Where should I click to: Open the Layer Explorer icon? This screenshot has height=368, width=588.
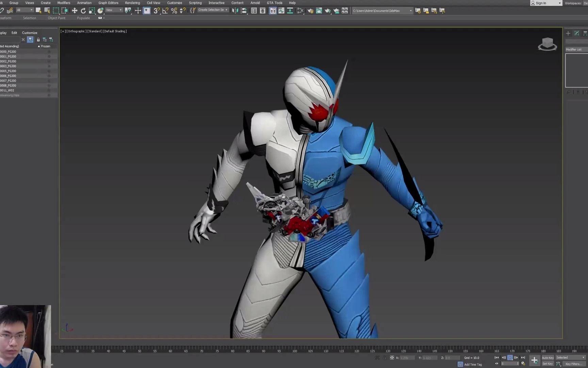point(263,11)
